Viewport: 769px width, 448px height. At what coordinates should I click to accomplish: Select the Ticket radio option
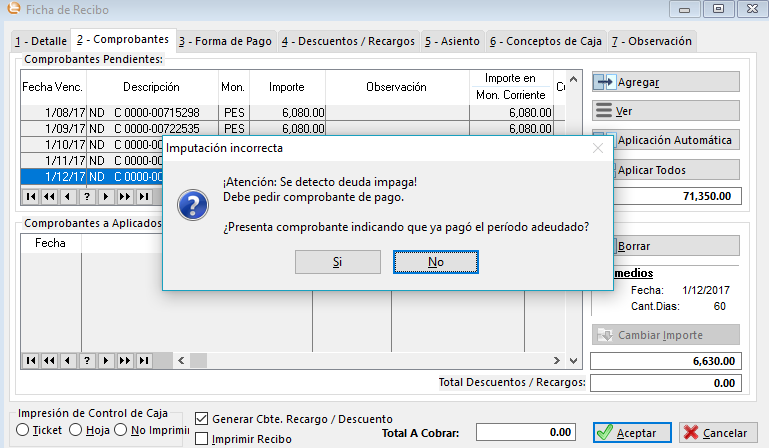pyautogui.click(x=24, y=430)
